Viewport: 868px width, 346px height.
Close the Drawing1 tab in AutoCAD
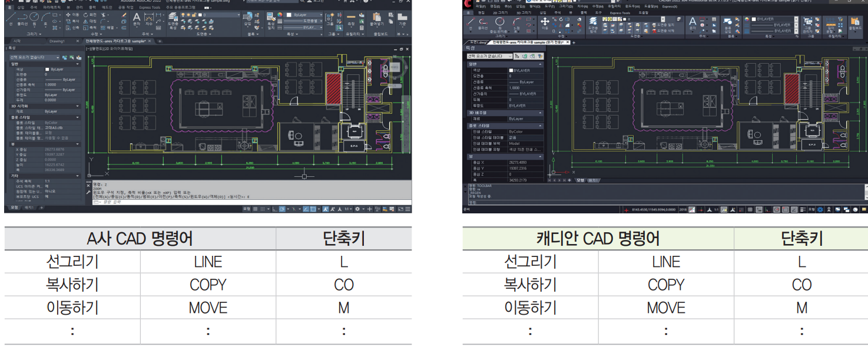click(x=77, y=41)
